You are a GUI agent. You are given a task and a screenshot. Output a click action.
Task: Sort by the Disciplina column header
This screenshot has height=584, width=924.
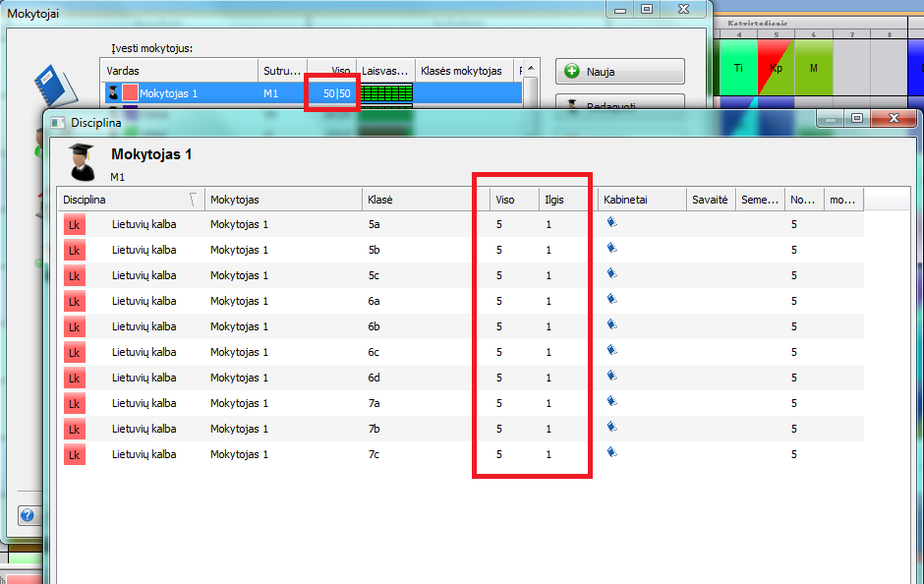click(128, 200)
